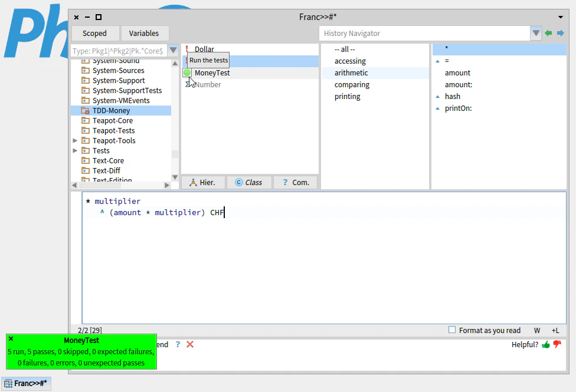The image size is (576, 392).
Task: Click the Scoped button
Action: pos(95,34)
